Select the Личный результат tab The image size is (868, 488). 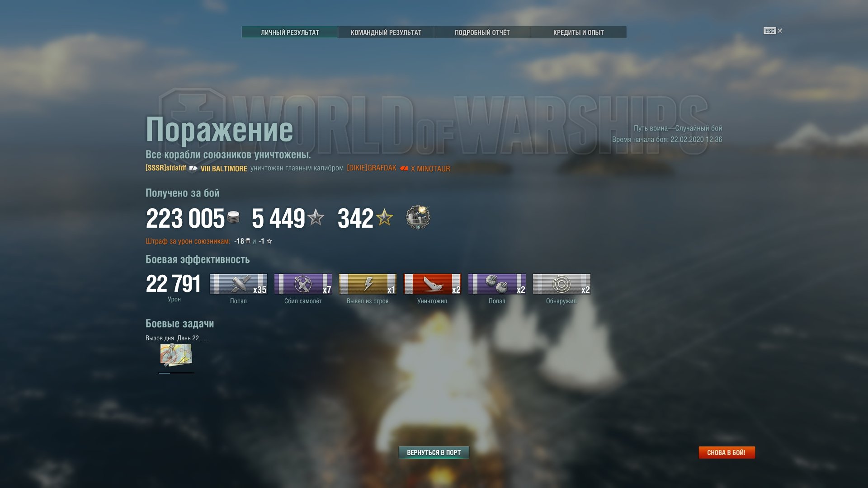290,33
